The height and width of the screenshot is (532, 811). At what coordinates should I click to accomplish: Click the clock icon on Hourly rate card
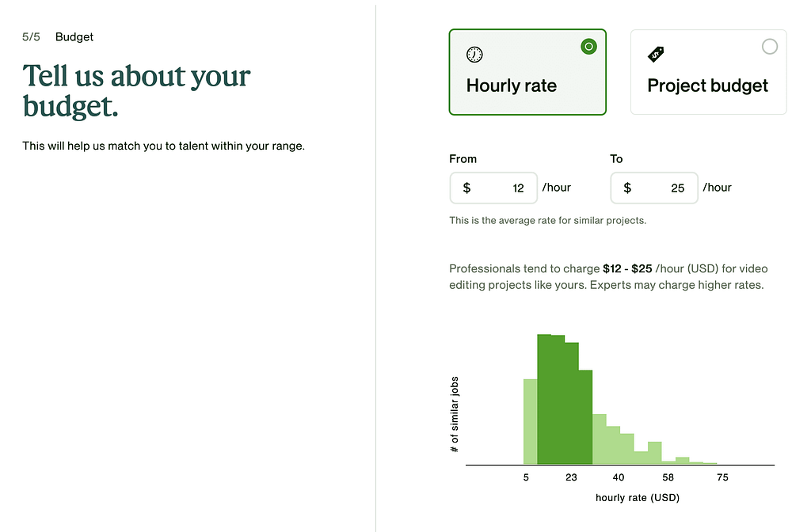474,55
